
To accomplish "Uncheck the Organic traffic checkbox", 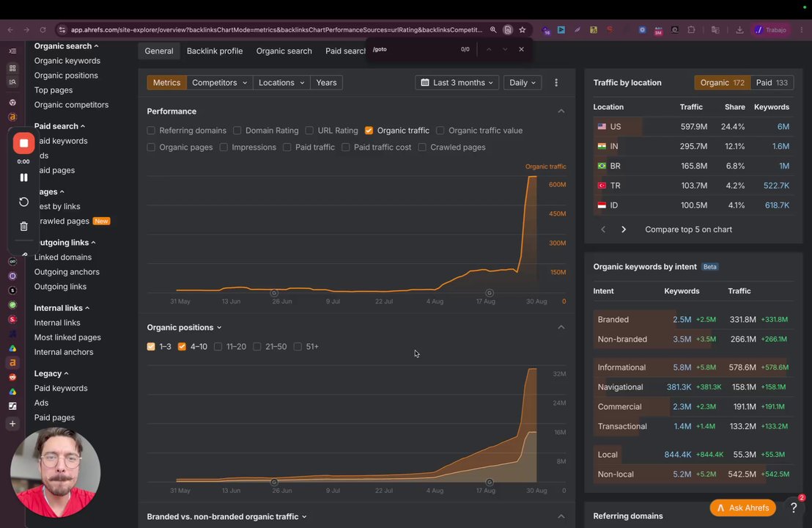I will (369, 131).
